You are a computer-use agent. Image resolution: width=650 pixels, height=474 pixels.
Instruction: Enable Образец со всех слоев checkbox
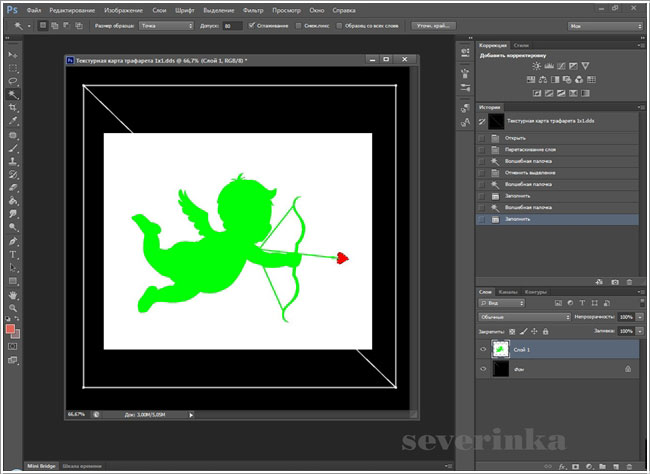click(339, 26)
